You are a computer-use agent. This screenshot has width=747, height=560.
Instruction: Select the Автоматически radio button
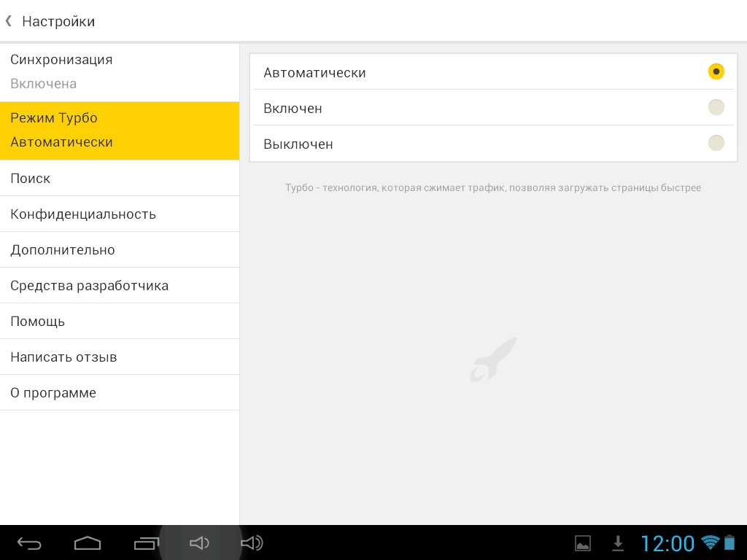point(716,71)
